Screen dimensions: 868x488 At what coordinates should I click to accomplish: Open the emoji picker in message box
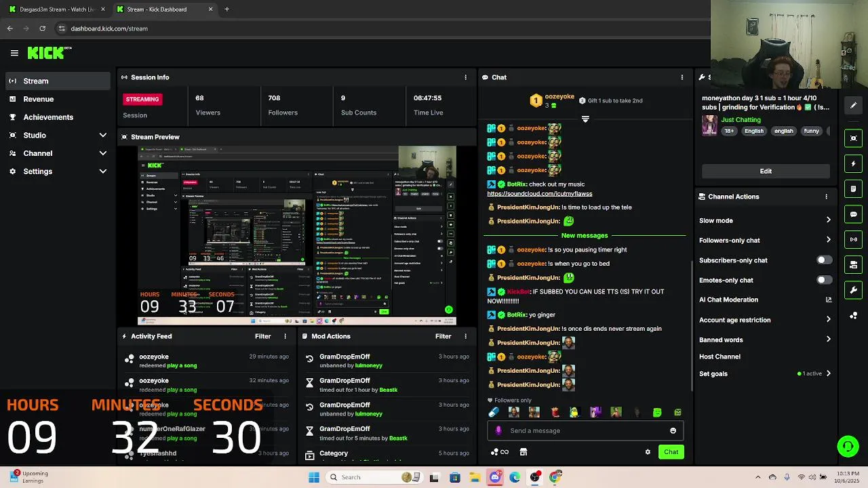tap(673, 430)
